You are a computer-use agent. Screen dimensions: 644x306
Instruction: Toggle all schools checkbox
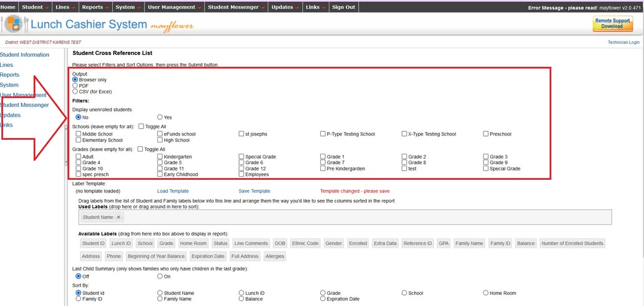click(x=141, y=126)
